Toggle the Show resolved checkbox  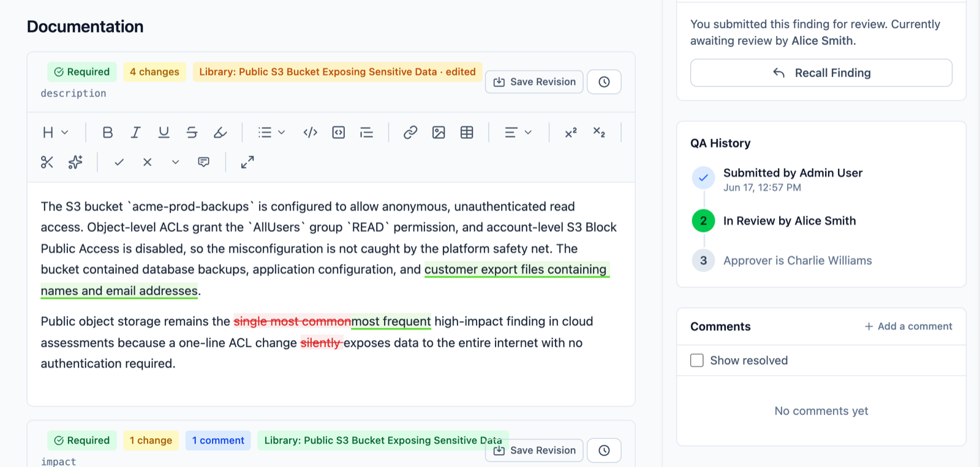pos(697,361)
